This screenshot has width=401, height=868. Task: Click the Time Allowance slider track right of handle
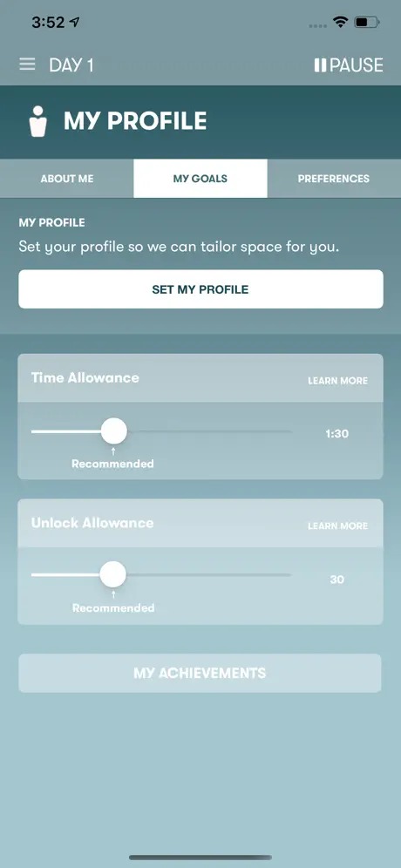coord(209,431)
